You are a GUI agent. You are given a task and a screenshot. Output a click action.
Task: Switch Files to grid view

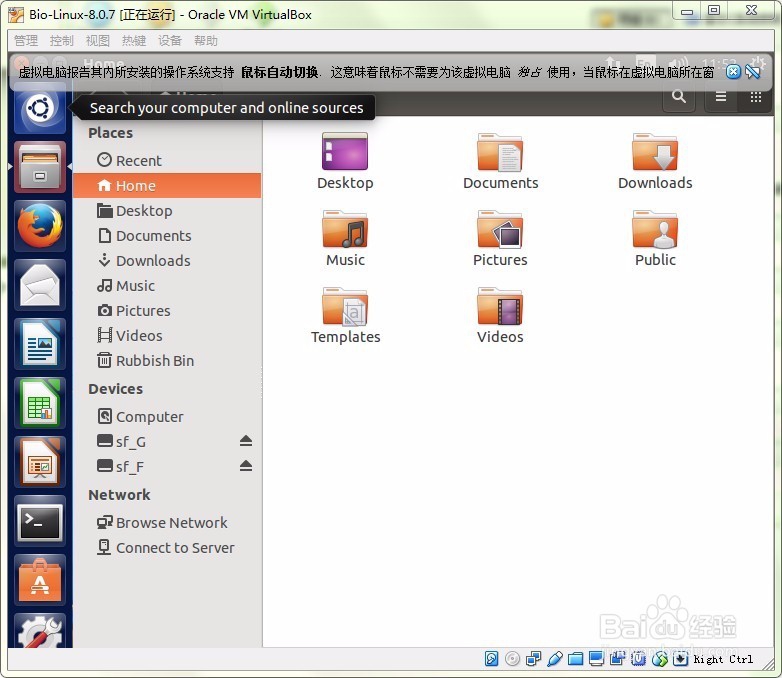click(756, 96)
